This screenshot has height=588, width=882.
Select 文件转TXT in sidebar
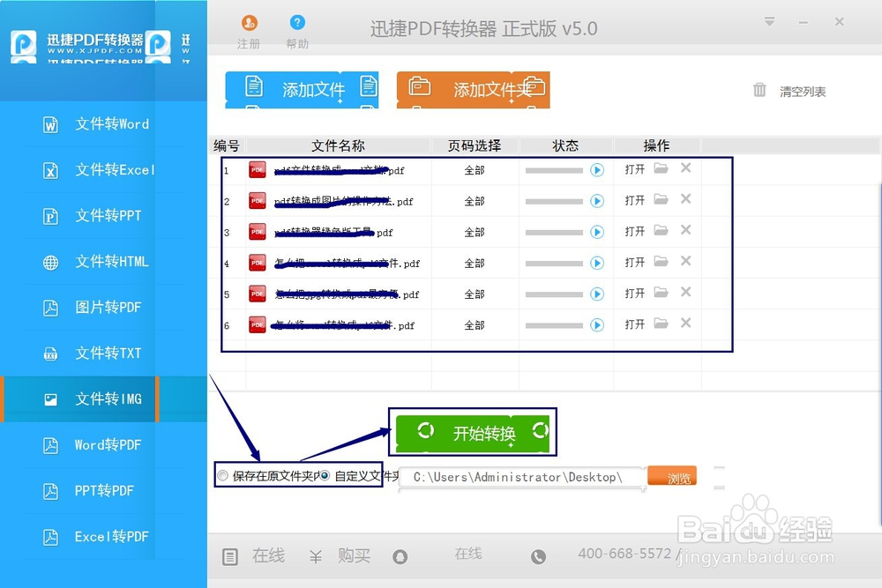104,353
